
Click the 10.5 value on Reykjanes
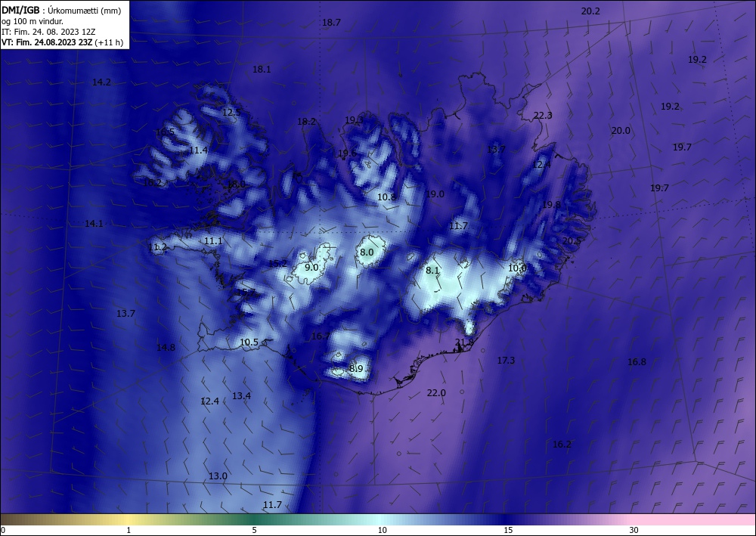249,342
